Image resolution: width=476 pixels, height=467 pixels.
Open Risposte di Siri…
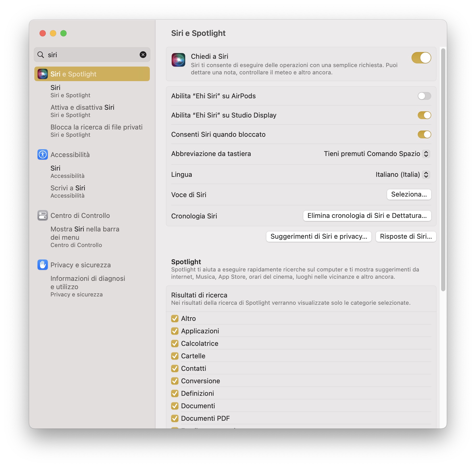pos(406,237)
